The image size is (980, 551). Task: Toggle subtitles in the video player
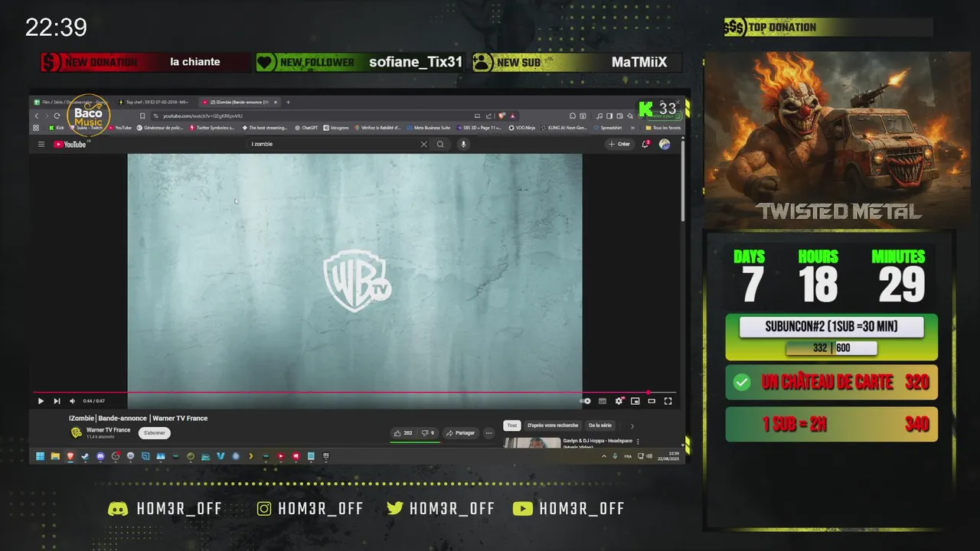(x=603, y=401)
